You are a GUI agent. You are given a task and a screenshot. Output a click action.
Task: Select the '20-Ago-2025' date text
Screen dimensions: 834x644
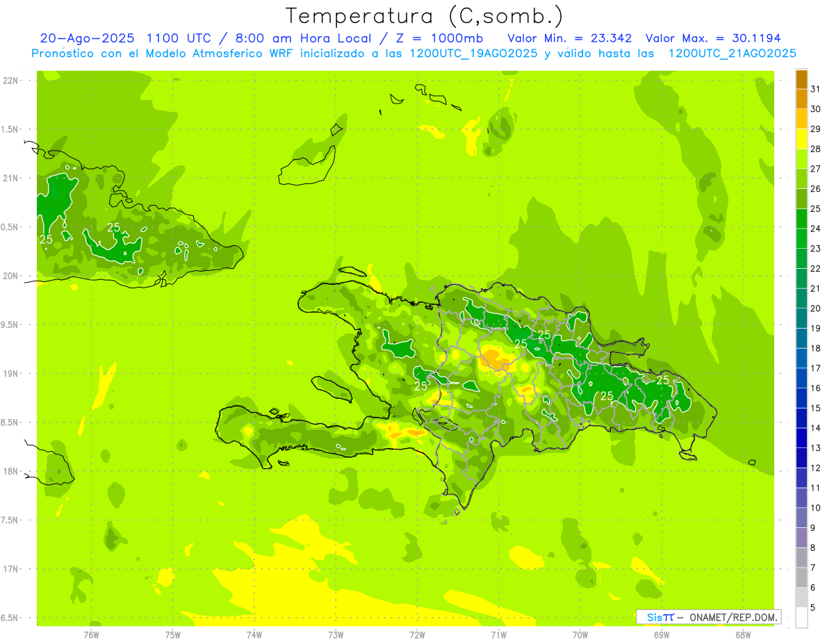coord(88,38)
